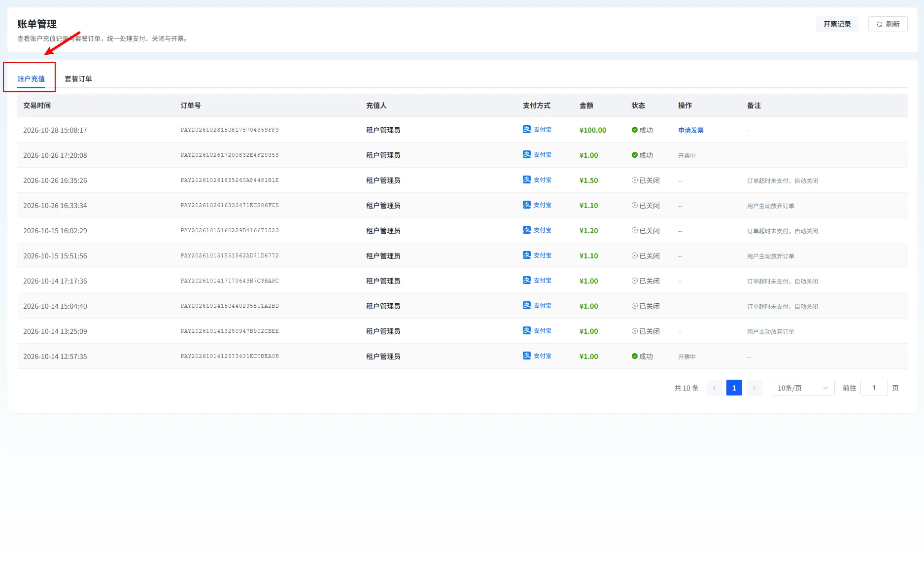The height and width of the screenshot is (573, 924).
Task: Click the 申请发票 link in the ¥100.00 row
Action: coord(690,131)
